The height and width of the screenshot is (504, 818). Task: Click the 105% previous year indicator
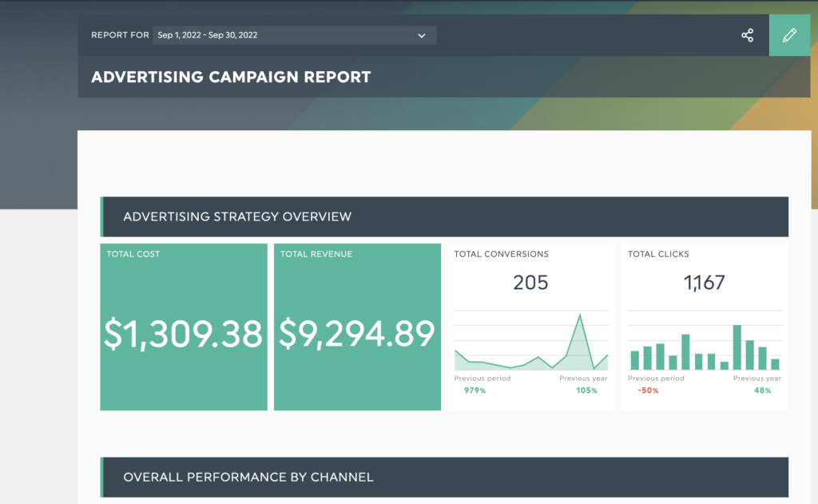pos(586,391)
